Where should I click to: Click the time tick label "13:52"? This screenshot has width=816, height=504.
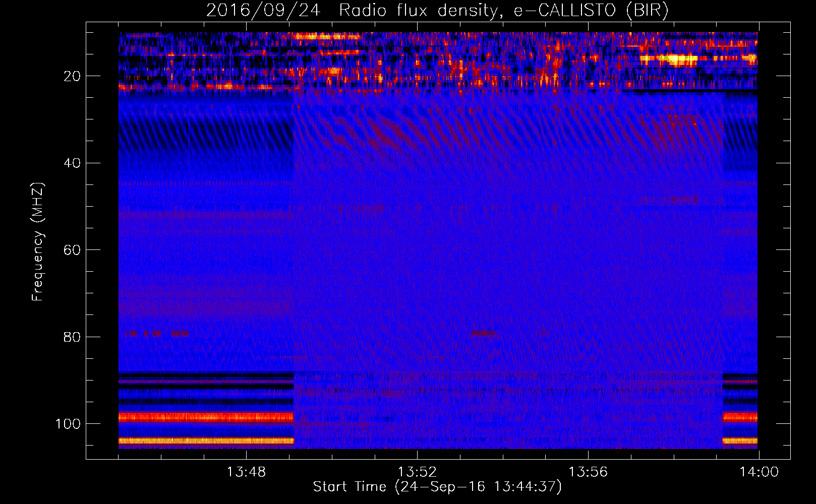[417, 472]
